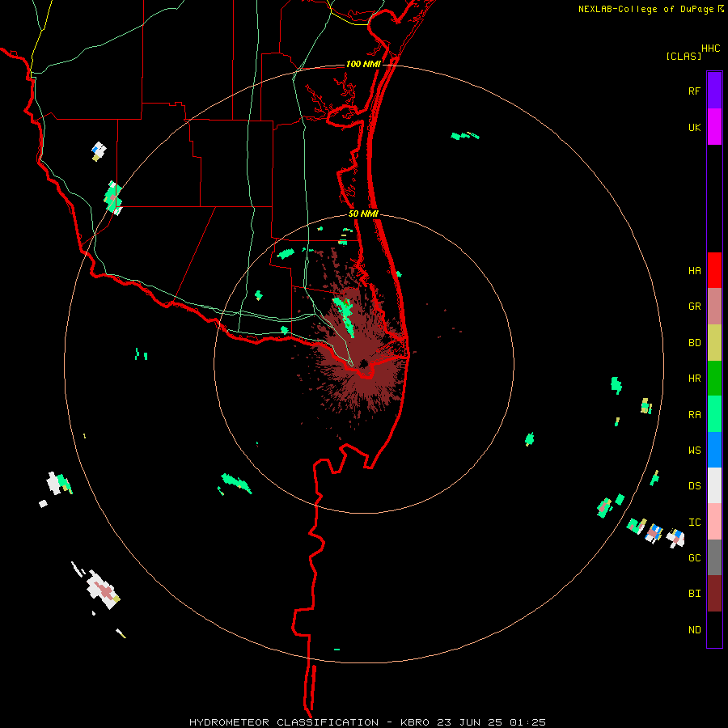Screen dimensions: 728x728
Task: Click the BI legend label
Action: pyautogui.click(x=694, y=594)
